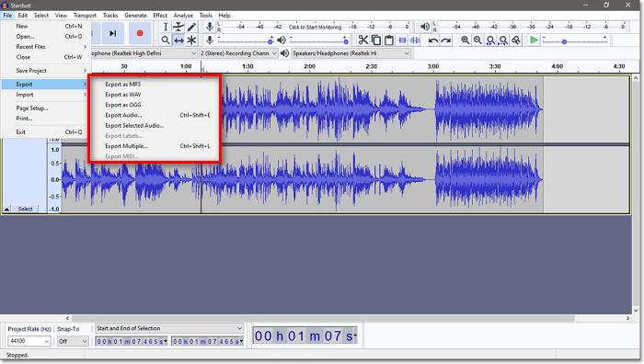Expand the Import submenu
Viewport: 644px width, 364px height.
point(45,95)
